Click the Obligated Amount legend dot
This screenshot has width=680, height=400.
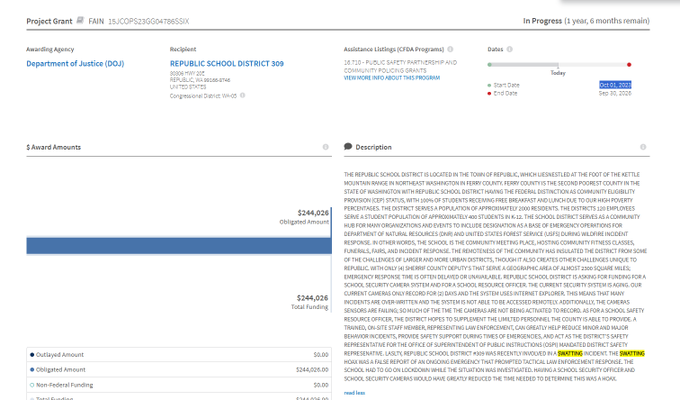[x=32, y=369]
